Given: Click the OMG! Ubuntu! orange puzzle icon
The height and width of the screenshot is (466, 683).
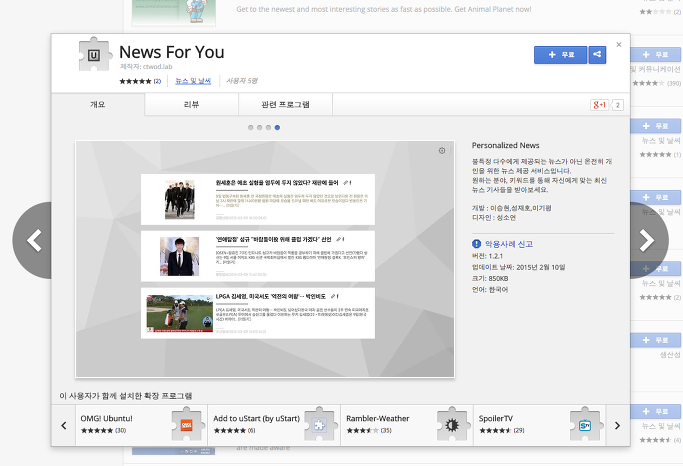Looking at the screenshot, I should point(186,425).
